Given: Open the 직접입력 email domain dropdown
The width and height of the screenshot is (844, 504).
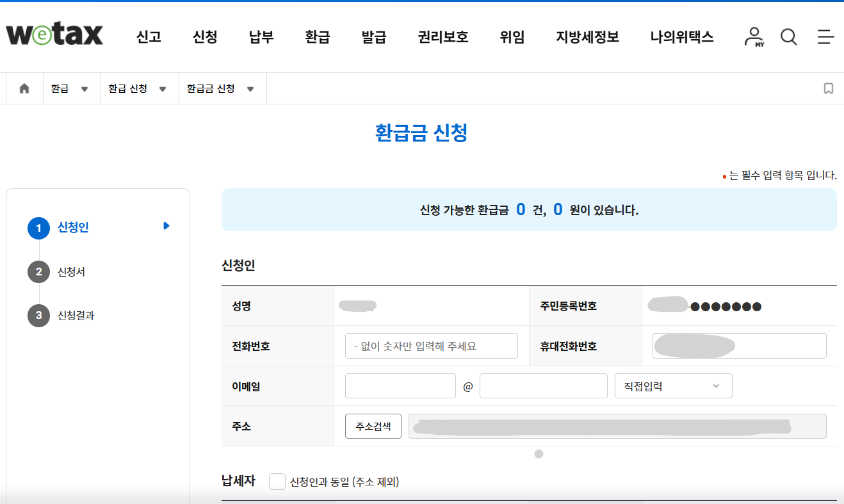Looking at the screenshot, I should pyautogui.click(x=673, y=386).
